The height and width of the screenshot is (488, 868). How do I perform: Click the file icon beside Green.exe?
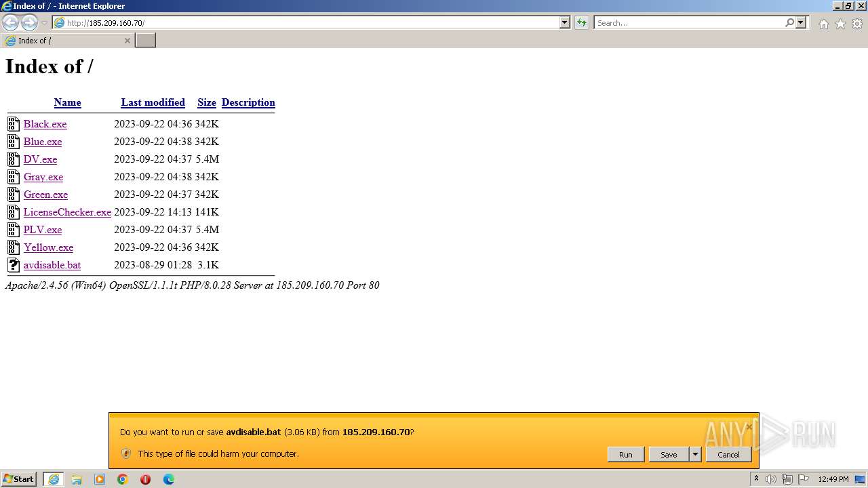click(x=14, y=194)
